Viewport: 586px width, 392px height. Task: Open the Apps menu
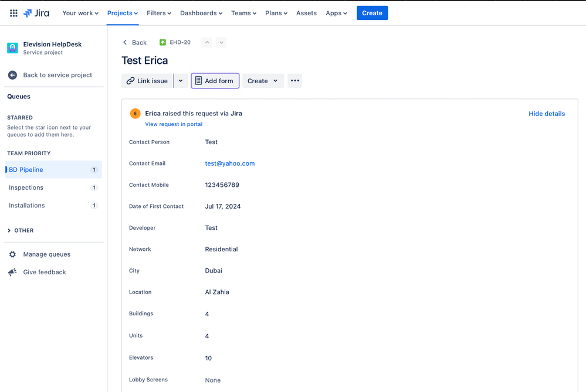pos(336,13)
